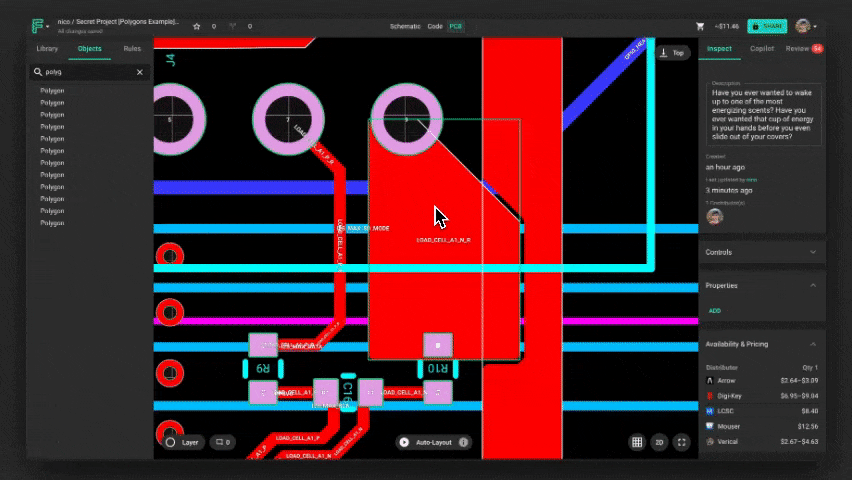Image resolution: width=852 pixels, height=480 pixels.
Task: Clear the polyg search text
Action: click(140, 72)
